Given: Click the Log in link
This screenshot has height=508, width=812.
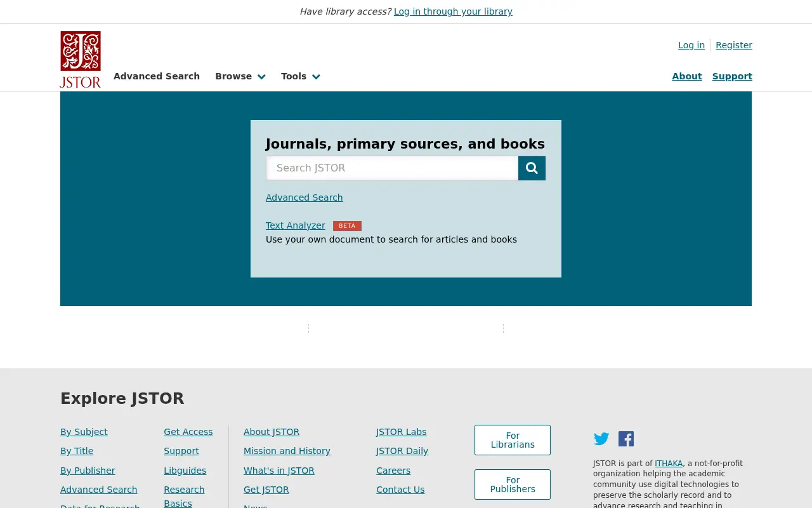Looking at the screenshot, I should 691,45.
